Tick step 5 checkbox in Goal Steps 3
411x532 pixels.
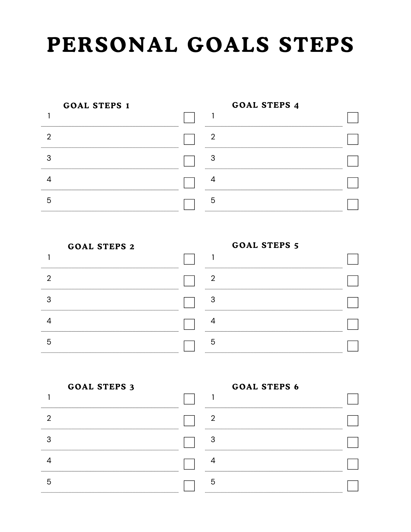189,486
